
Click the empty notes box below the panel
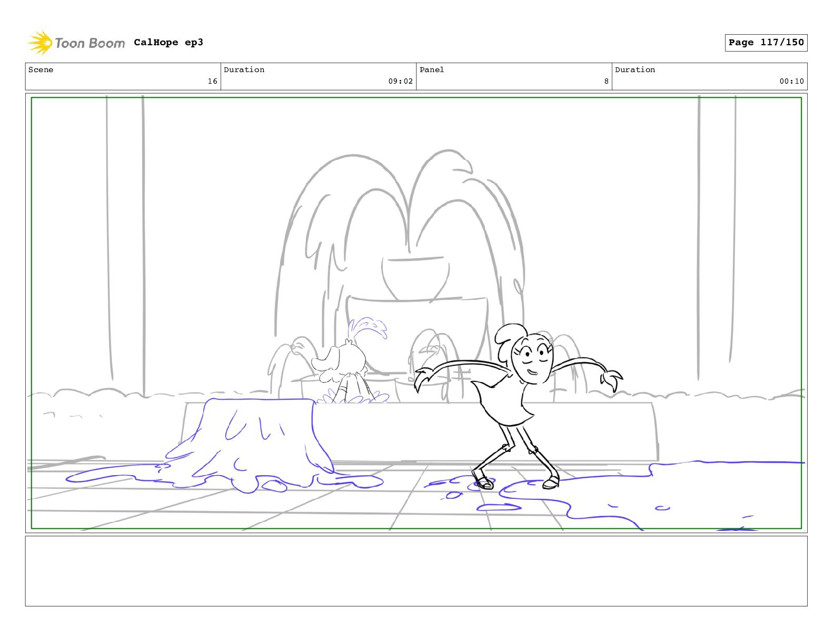click(x=416, y=571)
